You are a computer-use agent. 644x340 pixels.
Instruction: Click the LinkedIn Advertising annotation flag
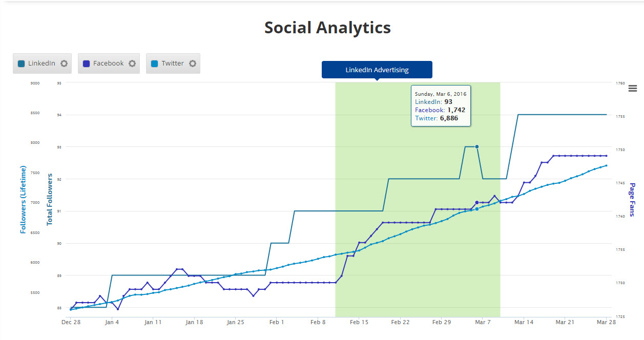(x=377, y=70)
